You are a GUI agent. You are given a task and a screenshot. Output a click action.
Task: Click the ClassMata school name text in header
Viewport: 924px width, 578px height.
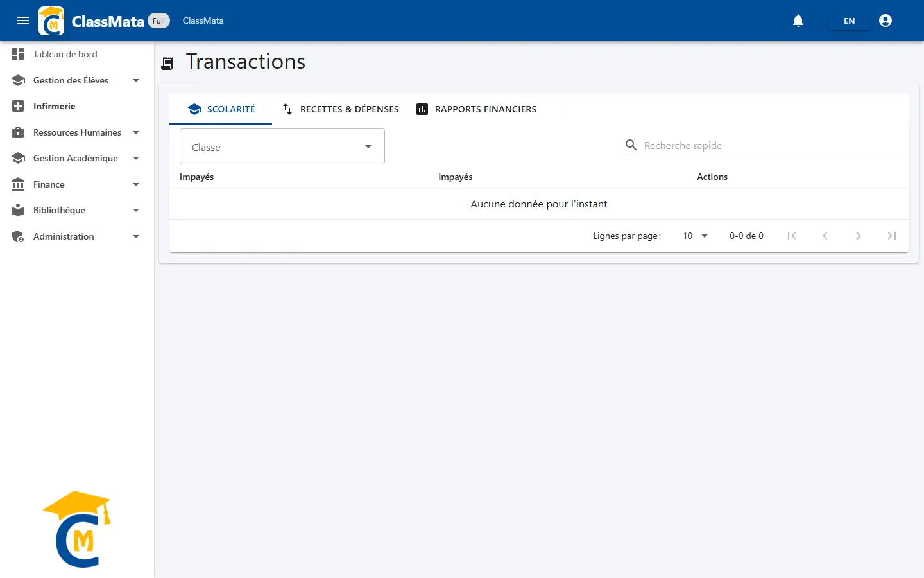203,21
